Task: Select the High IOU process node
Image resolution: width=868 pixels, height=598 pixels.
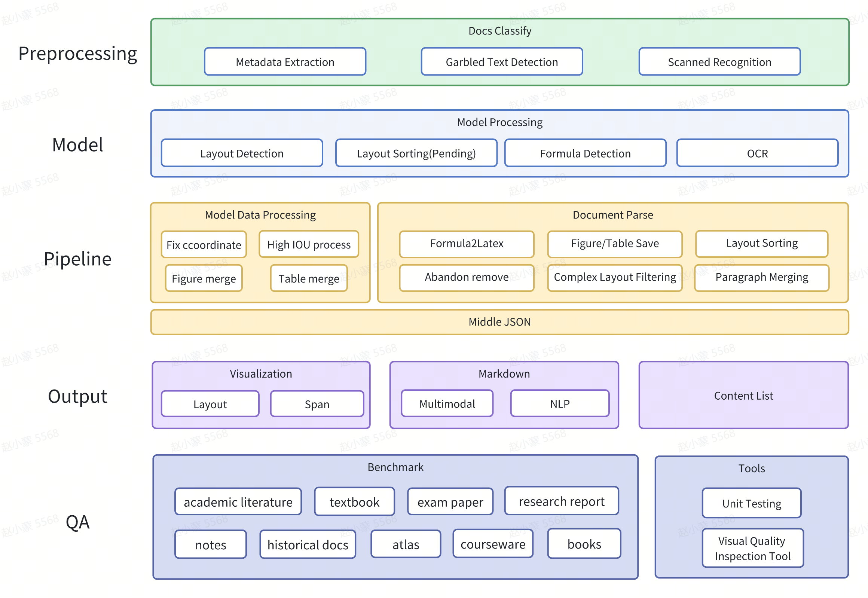Action: [309, 245]
